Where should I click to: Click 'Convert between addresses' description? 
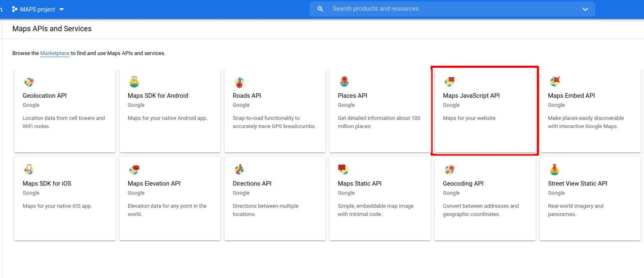tap(481, 210)
